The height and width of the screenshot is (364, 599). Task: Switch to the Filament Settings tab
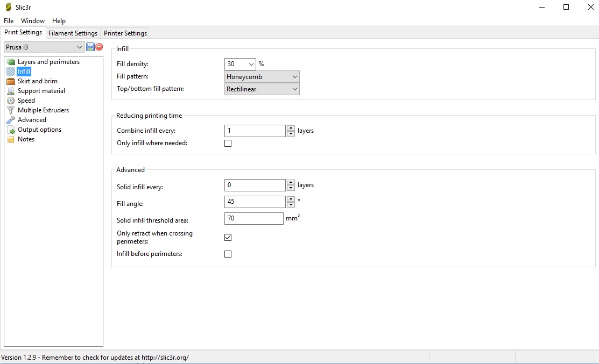click(73, 33)
